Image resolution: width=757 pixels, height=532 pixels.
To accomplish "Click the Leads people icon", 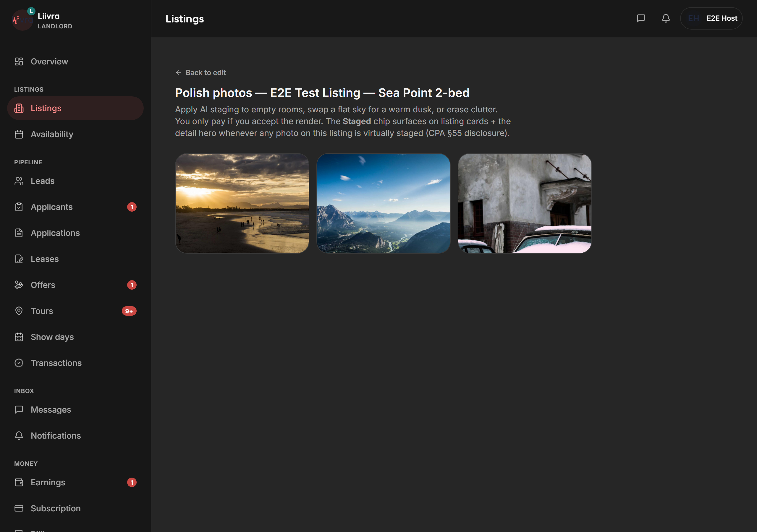I will point(19,181).
